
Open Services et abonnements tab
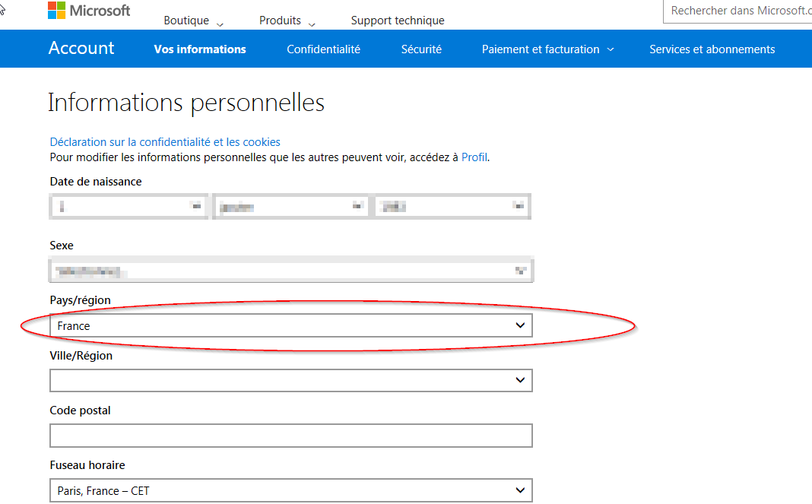712,49
